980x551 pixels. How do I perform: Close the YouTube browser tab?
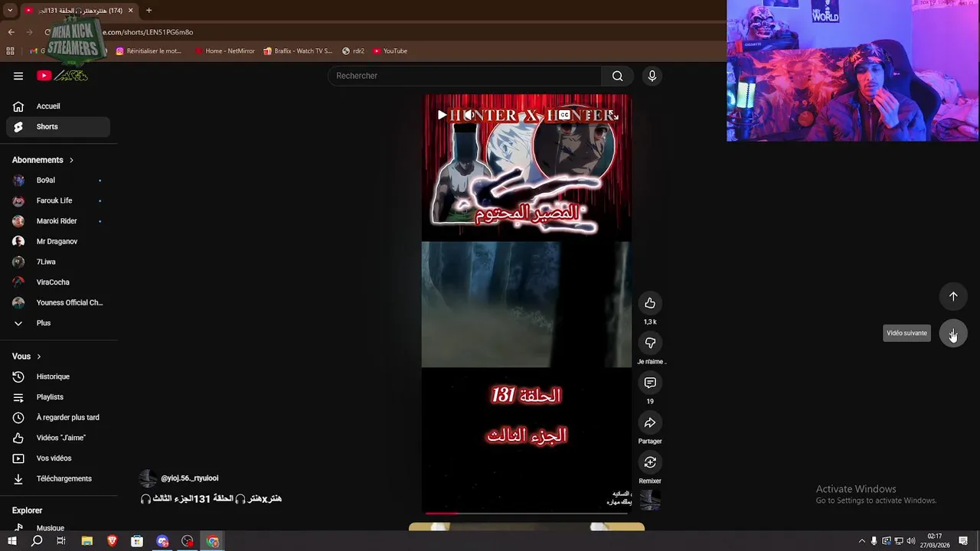tap(131, 11)
